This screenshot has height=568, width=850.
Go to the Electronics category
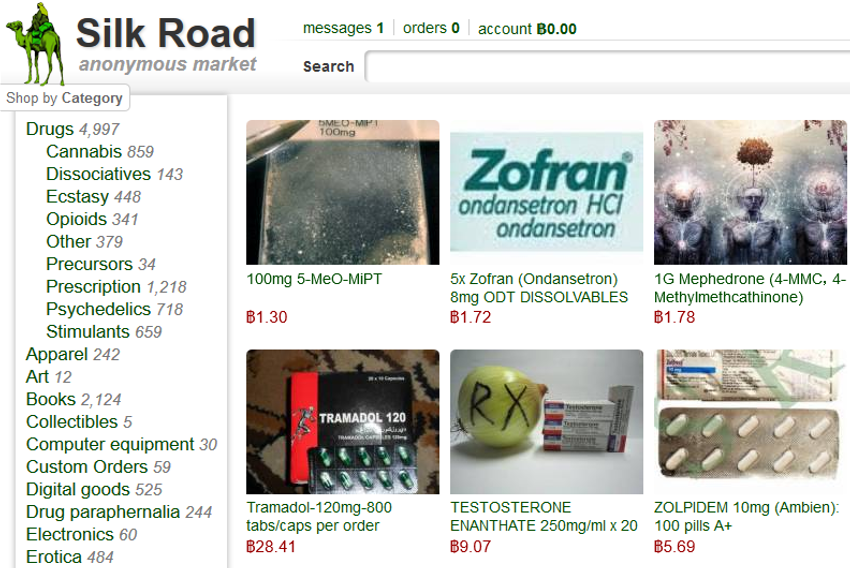pyautogui.click(x=70, y=534)
